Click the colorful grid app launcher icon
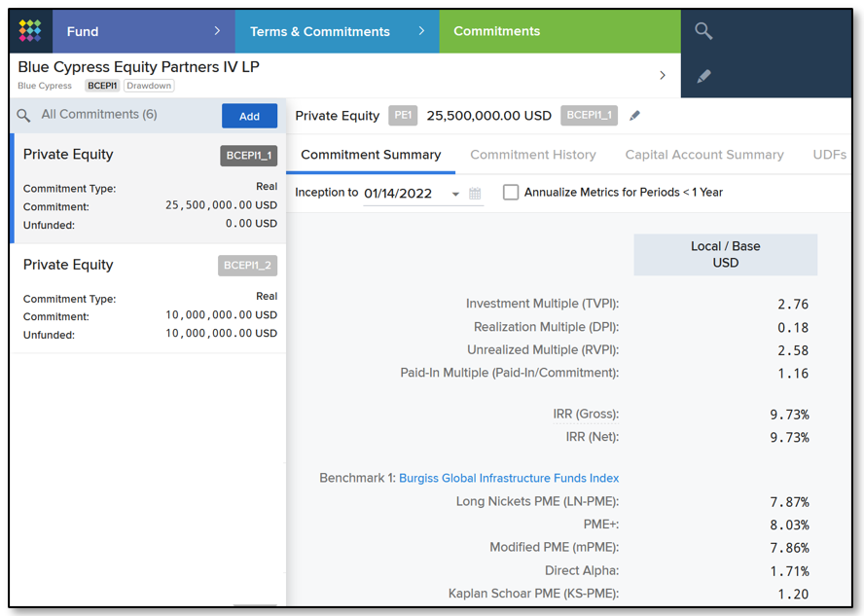Image resolution: width=864 pixels, height=616 pixels. point(30,31)
